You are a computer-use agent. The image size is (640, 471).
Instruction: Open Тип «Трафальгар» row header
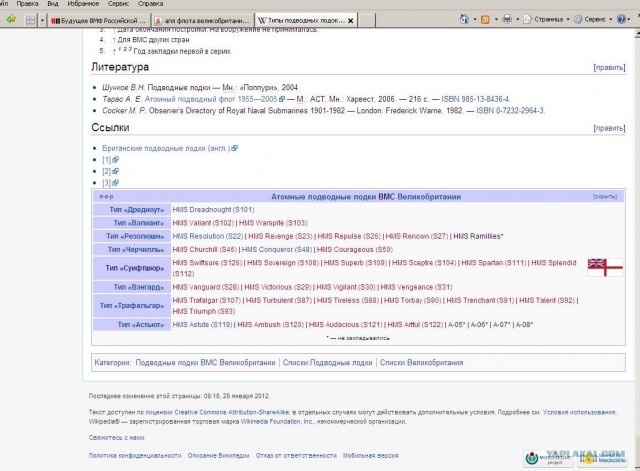132,306
